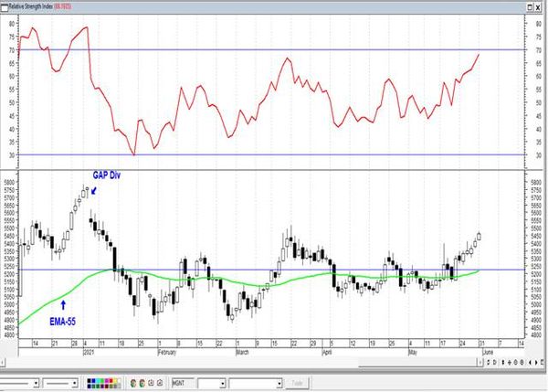Click the second green face icon in bottom toolbar
The height and width of the screenshot is (392, 548).
pos(142,383)
